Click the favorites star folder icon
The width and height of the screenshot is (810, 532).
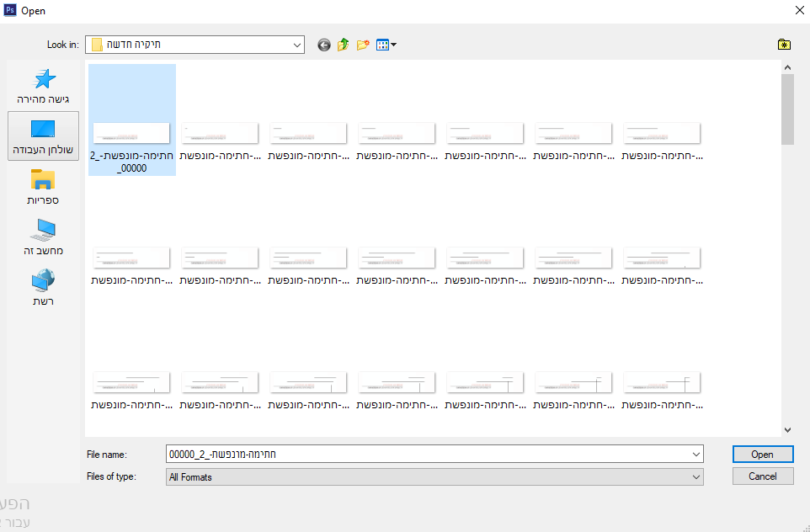784,45
